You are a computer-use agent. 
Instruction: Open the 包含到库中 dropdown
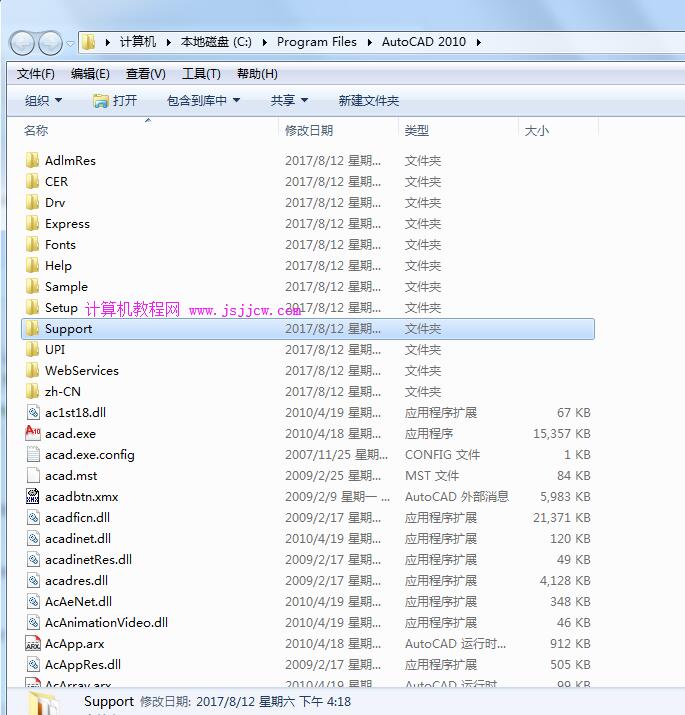coord(203,100)
